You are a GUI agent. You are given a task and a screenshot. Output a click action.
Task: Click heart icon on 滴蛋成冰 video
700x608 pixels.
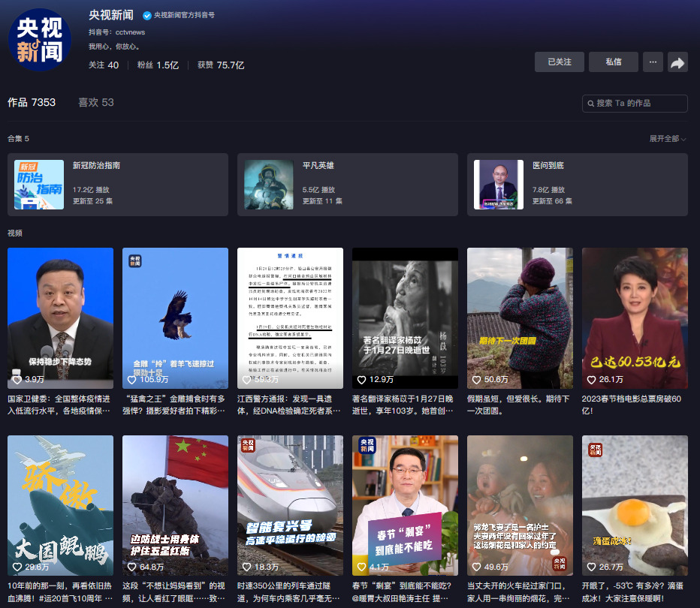coord(592,567)
